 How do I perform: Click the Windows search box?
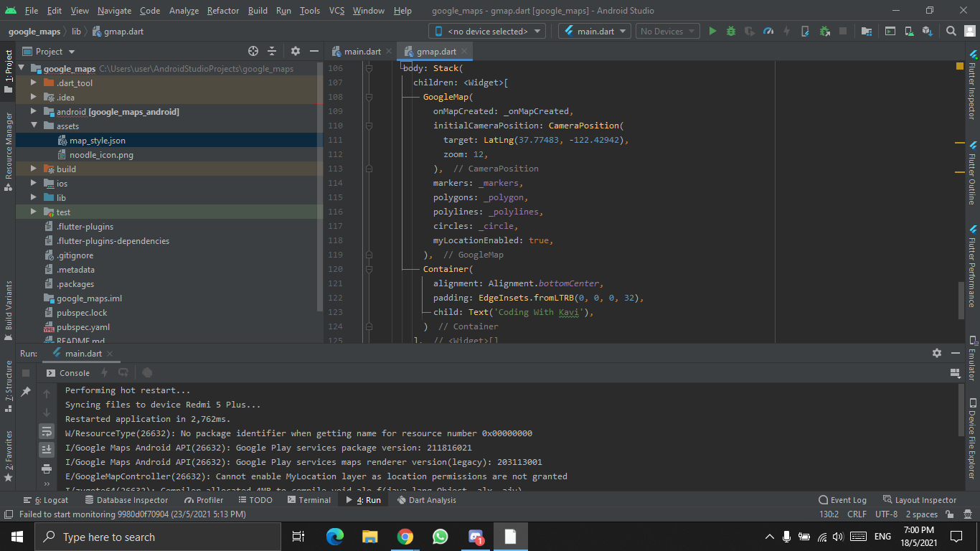tap(157, 537)
